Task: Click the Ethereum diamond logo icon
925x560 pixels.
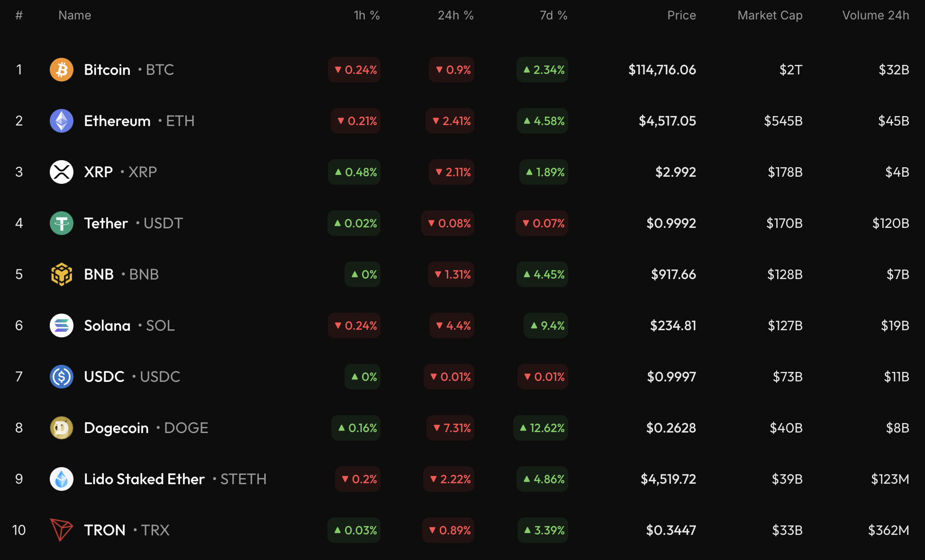Action: coord(62,121)
